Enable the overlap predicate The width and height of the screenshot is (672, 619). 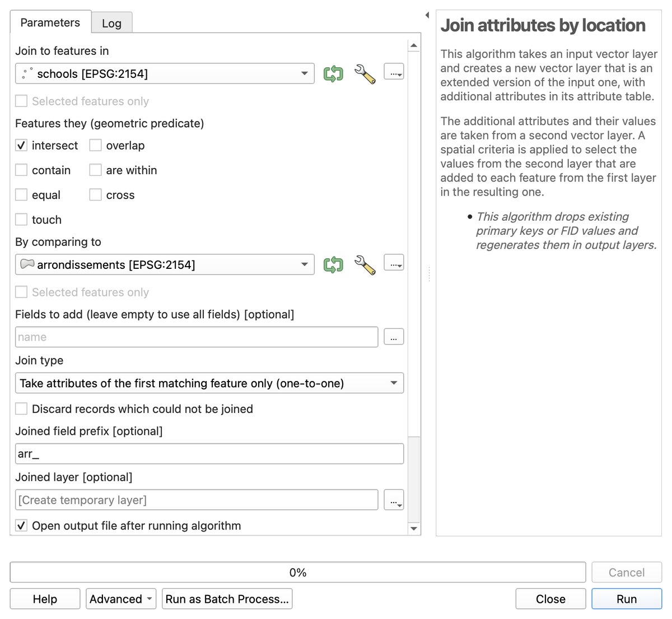96,146
